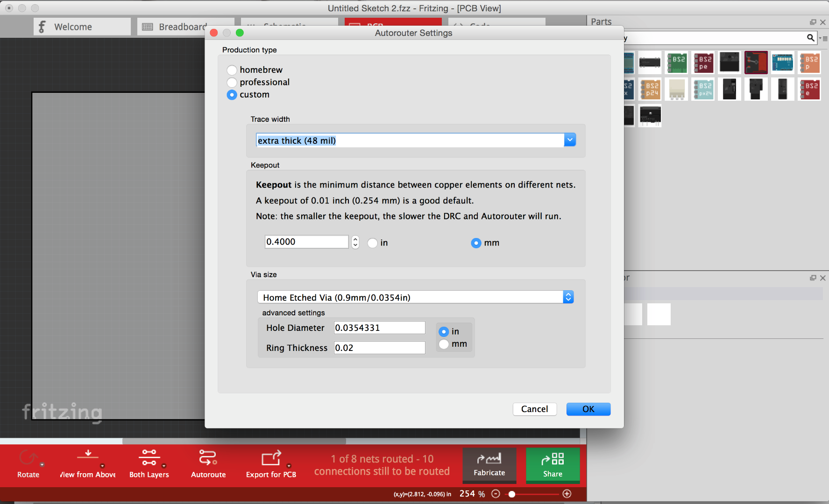Click the Both Layers icon
This screenshot has height=504, width=829.
tap(149, 458)
